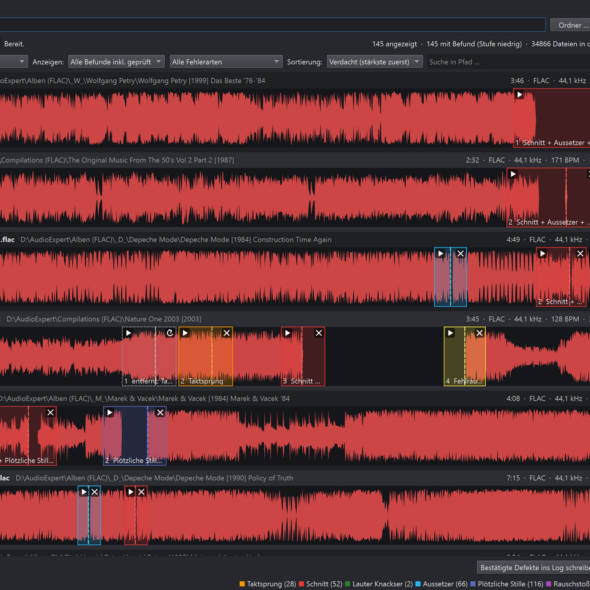Select the '2 Schnitt + Aussetzer' label in 50's Vol 2 row
590x590 pixels.
click(549, 222)
